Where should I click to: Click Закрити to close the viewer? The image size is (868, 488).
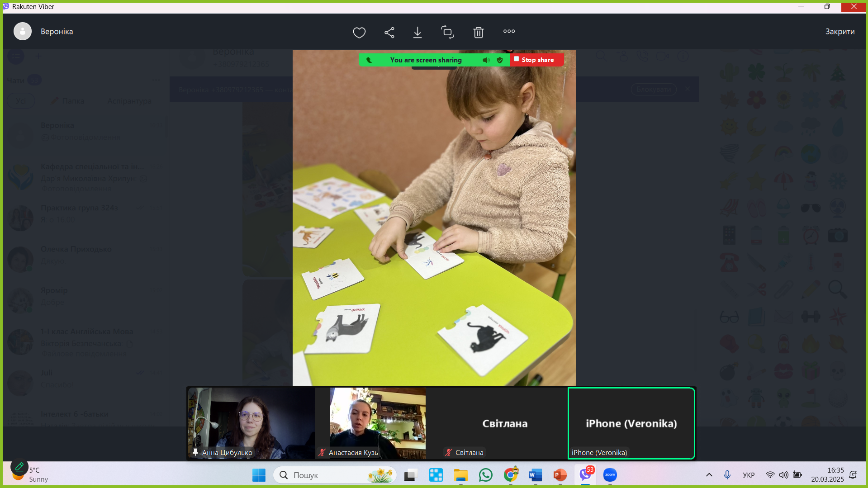[x=840, y=31]
